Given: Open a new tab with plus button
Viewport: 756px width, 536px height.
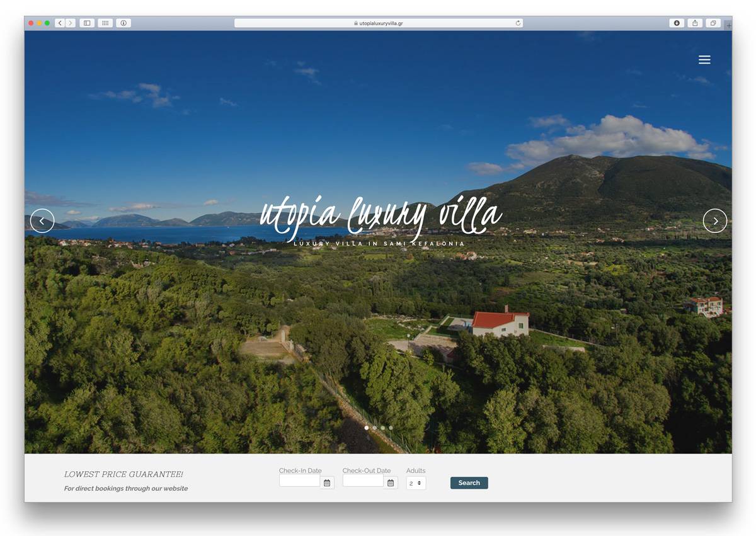Looking at the screenshot, I should [728, 25].
